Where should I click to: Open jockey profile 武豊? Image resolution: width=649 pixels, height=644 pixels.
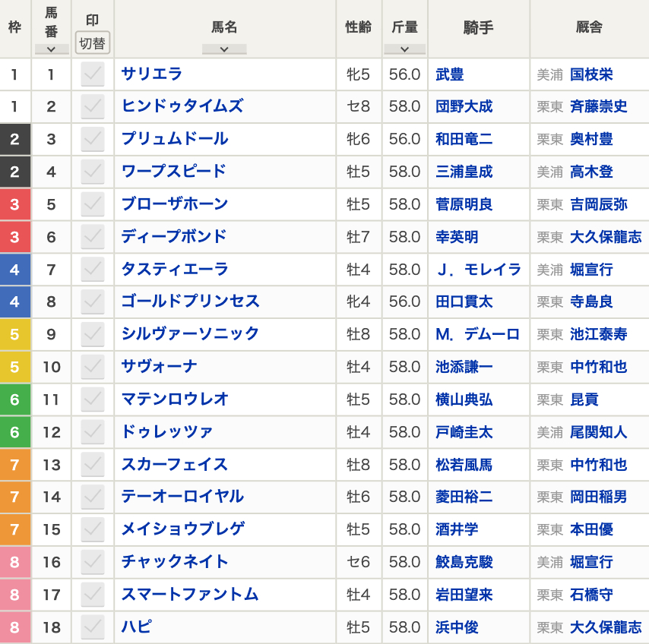pyautogui.click(x=449, y=74)
